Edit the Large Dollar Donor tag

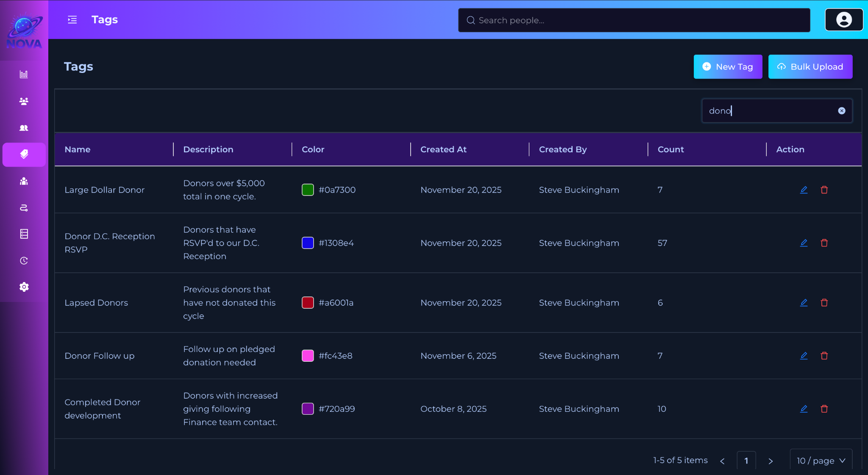[x=804, y=190]
